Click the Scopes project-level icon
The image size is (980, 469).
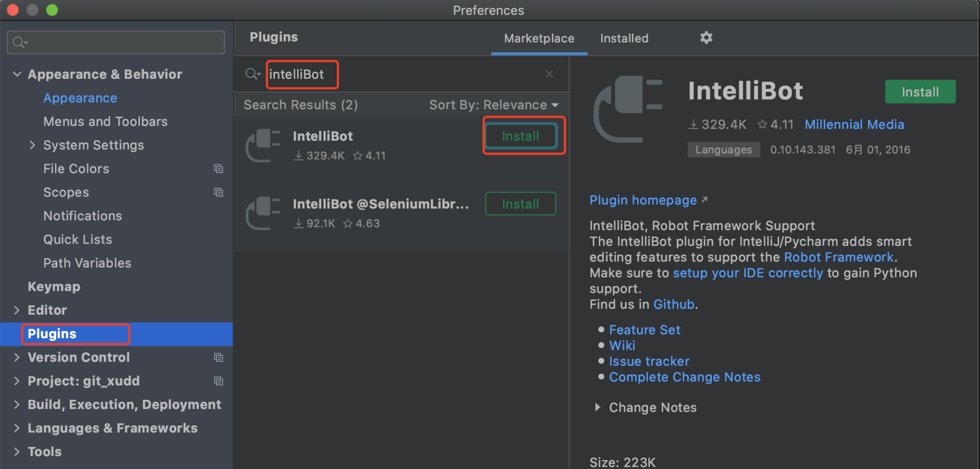[218, 192]
